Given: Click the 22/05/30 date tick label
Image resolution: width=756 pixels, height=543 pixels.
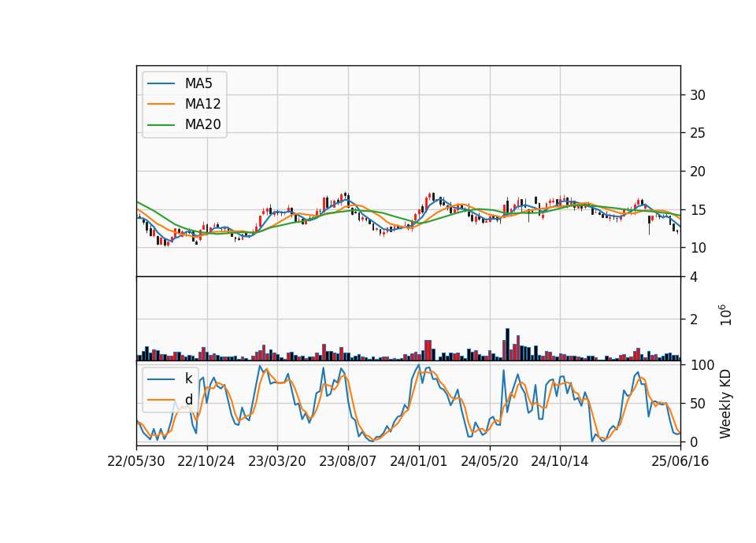Looking at the screenshot, I should click(x=136, y=462).
